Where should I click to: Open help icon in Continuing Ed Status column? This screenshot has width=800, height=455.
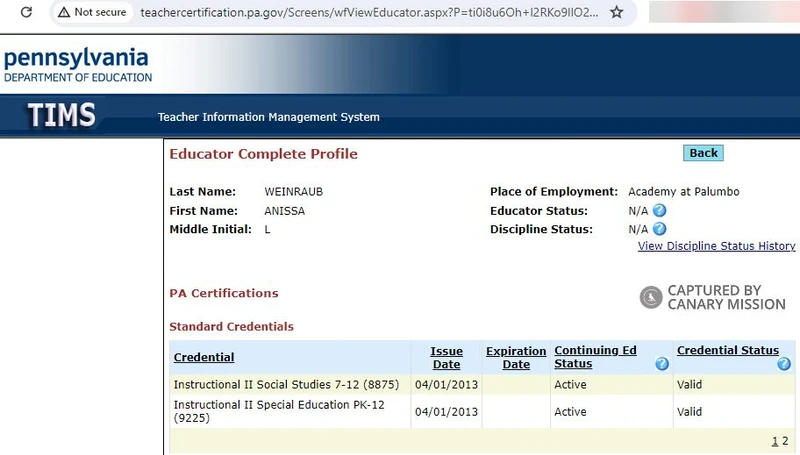tap(662, 364)
